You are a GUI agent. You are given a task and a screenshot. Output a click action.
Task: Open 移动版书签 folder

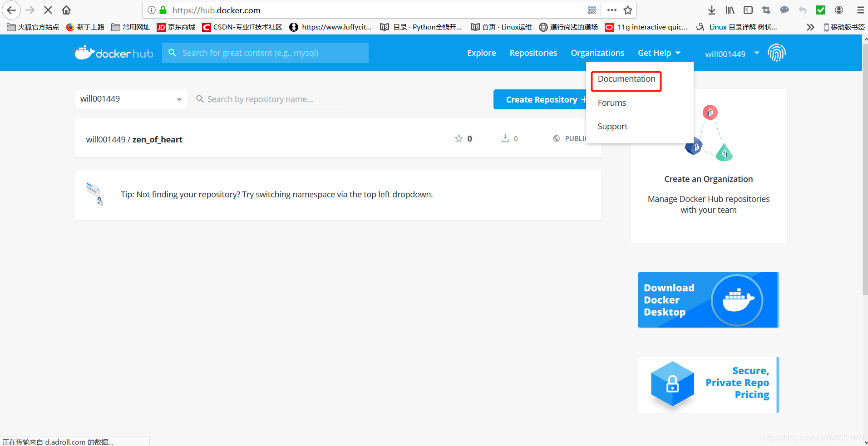[x=844, y=27]
